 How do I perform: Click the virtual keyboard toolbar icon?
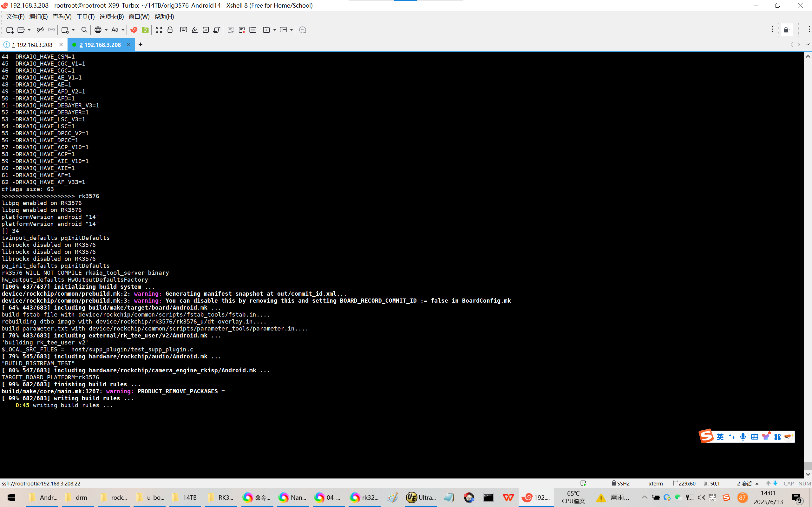pos(184,30)
